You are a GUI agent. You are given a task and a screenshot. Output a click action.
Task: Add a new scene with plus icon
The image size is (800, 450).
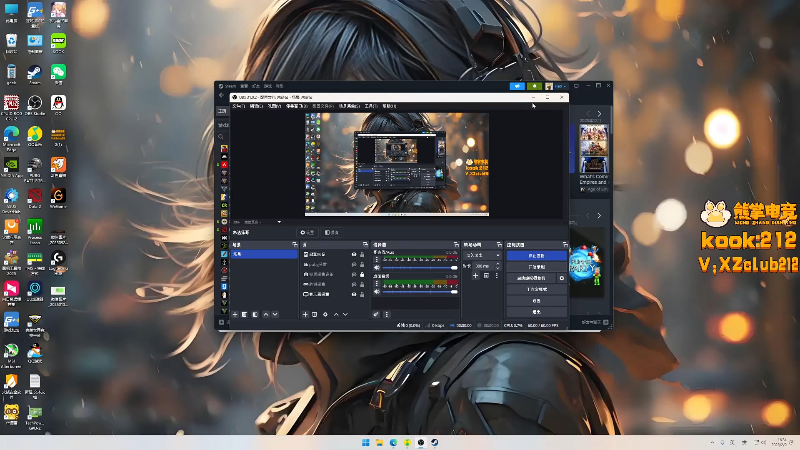[x=235, y=314]
